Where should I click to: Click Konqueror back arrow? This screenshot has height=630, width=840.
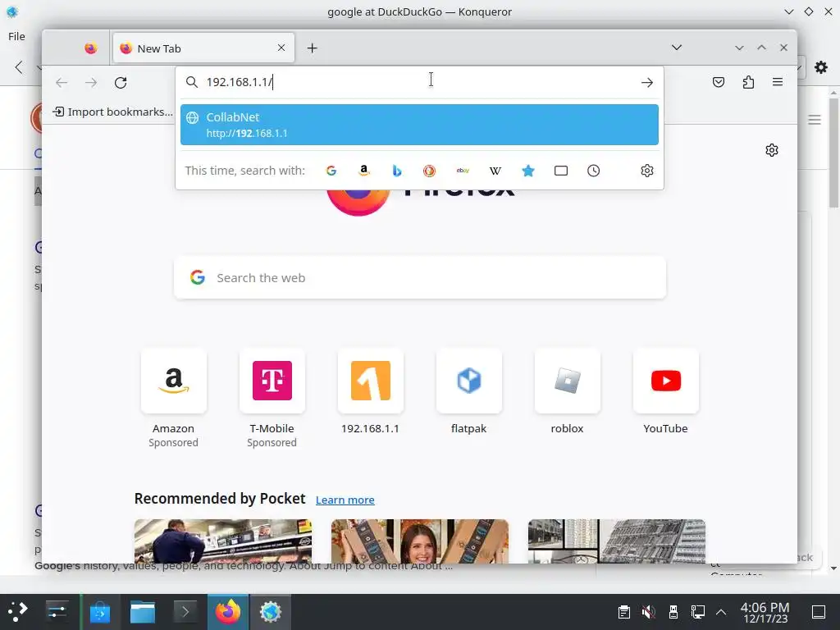[x=20, y=67]
